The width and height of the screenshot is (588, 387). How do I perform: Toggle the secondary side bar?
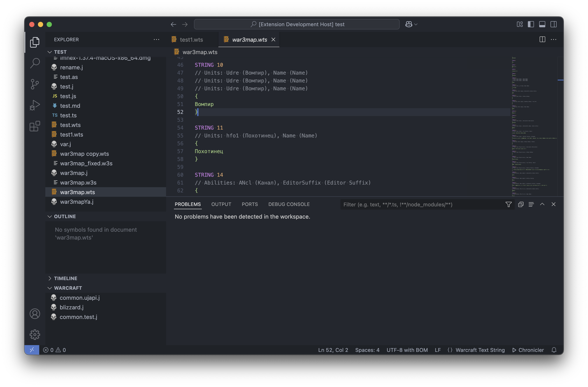[x=553, y=24]
